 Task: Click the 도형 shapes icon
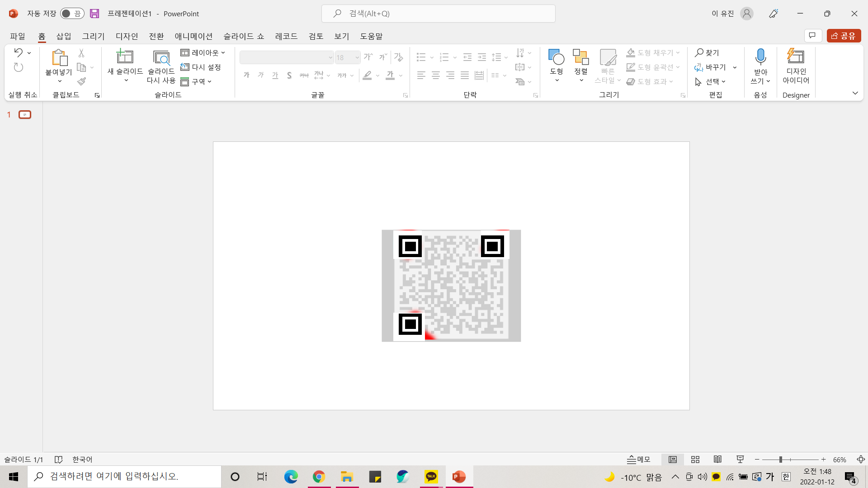point(556,56)
